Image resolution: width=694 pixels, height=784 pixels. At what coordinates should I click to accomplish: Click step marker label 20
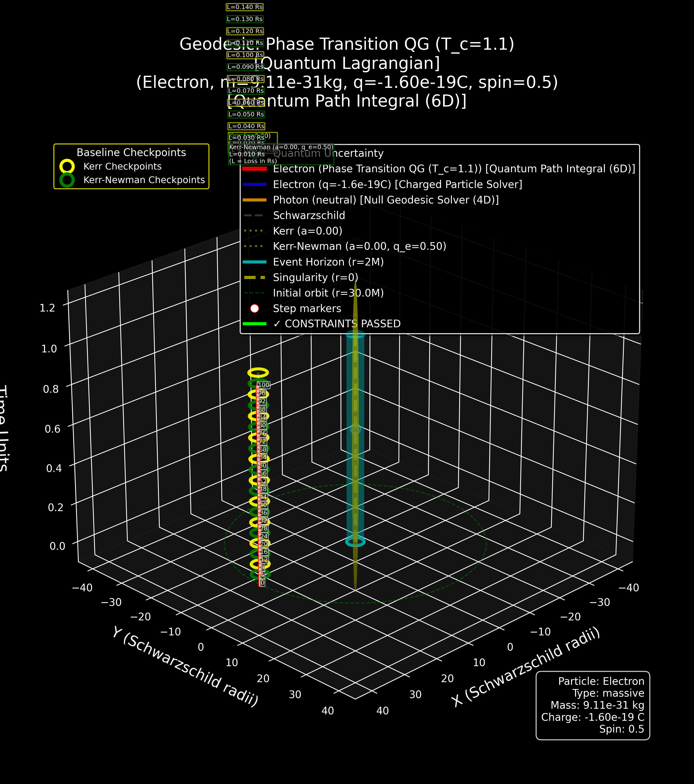point(264,544)
